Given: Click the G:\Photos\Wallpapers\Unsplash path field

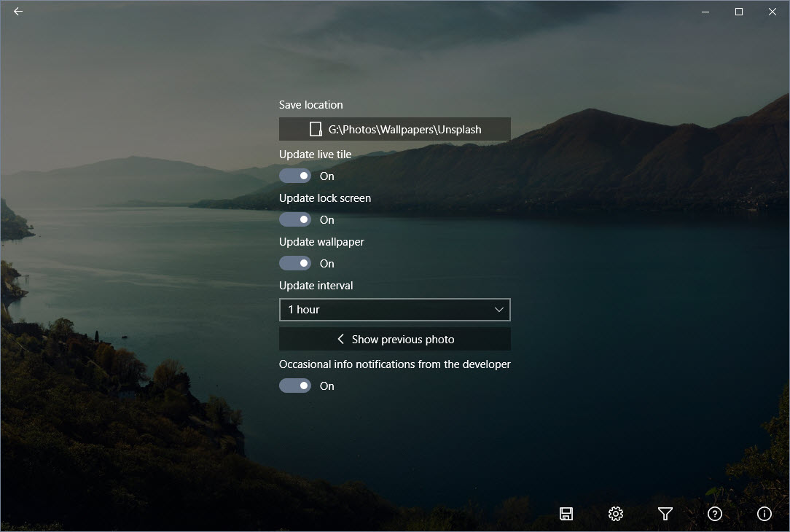Looking at the screenshot, I should pyautogui.click(x=404, y=129).
